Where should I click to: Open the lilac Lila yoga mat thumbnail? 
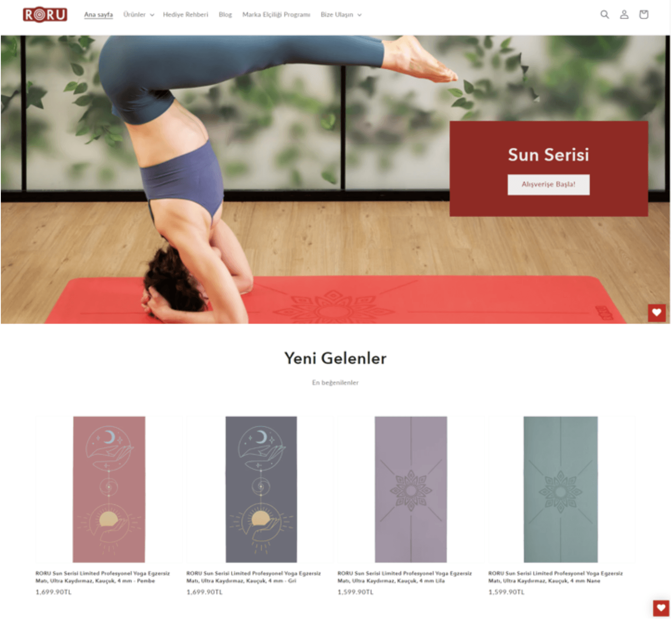(411, 489)
